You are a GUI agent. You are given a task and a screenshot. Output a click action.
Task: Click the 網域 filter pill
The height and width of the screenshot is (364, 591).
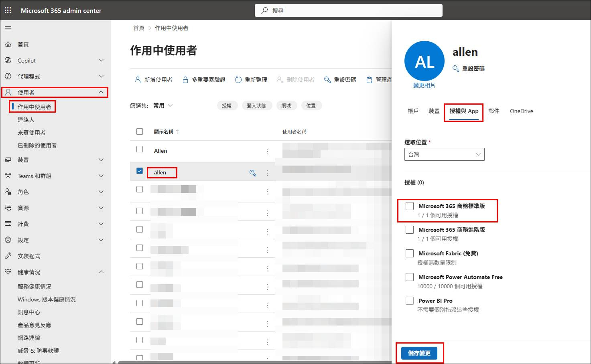point(286,106)
